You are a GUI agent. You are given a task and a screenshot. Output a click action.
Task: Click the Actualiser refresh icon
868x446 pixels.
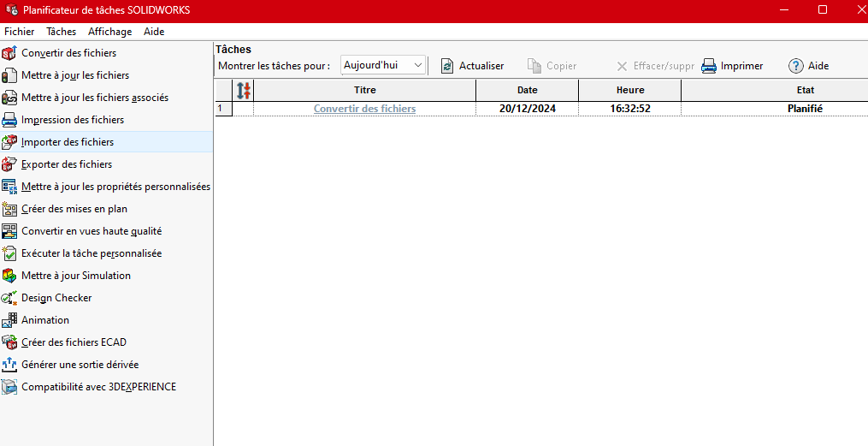[x=446, y=66]
